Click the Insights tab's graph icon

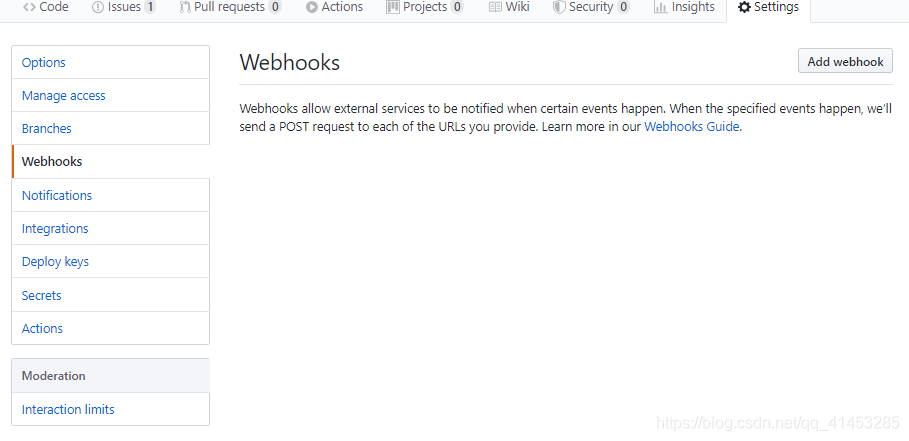[660, 7]
